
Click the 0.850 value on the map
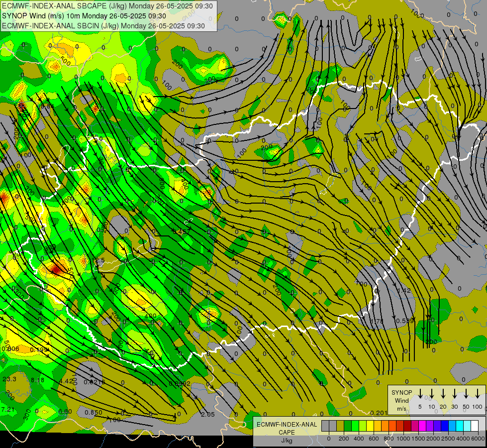pos(94,412)
